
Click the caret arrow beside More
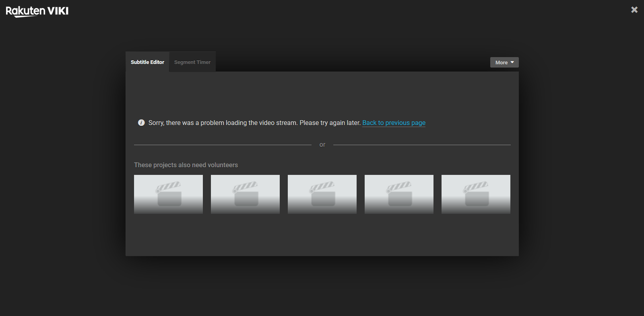click(x=512, y=62)
